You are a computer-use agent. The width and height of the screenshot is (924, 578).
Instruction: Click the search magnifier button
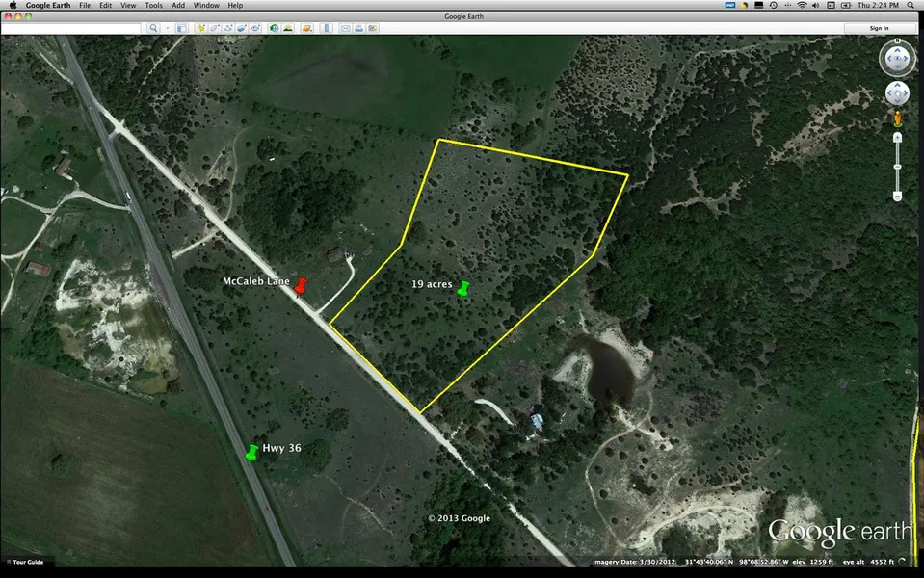click(x=153, y=28)
